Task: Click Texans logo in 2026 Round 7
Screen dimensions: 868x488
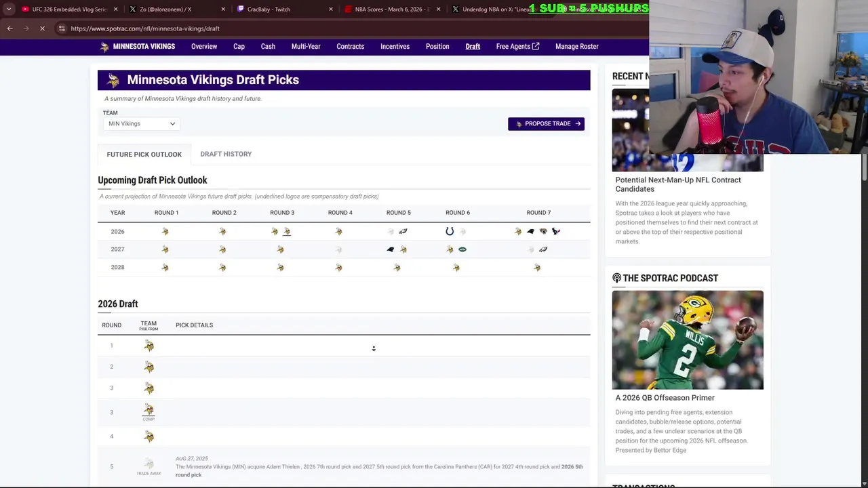Action: pyautogui.click(x=555, y=232)
